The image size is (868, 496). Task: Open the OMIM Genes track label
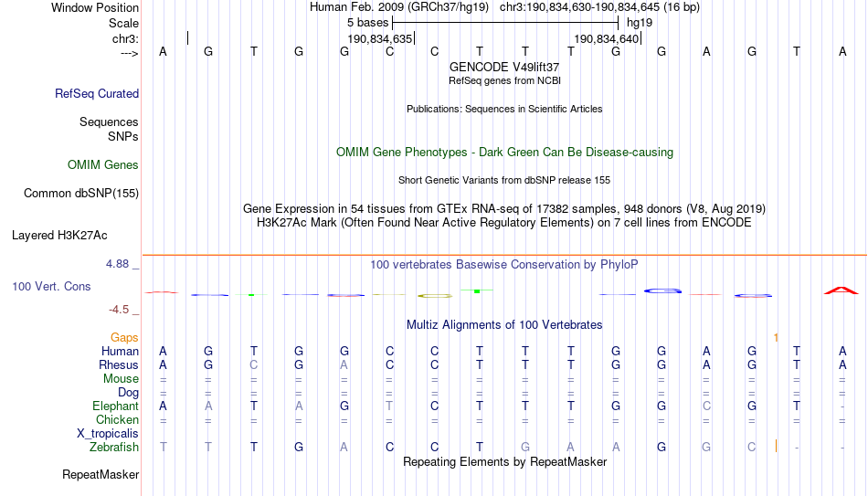click(103, 165)
